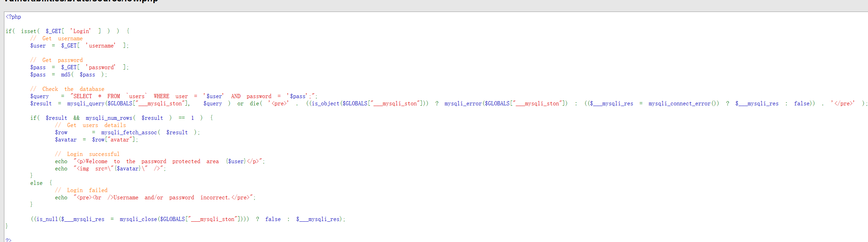Click the 'Login' key in isset check
The image size is (868, 242).
pos(80,31)
